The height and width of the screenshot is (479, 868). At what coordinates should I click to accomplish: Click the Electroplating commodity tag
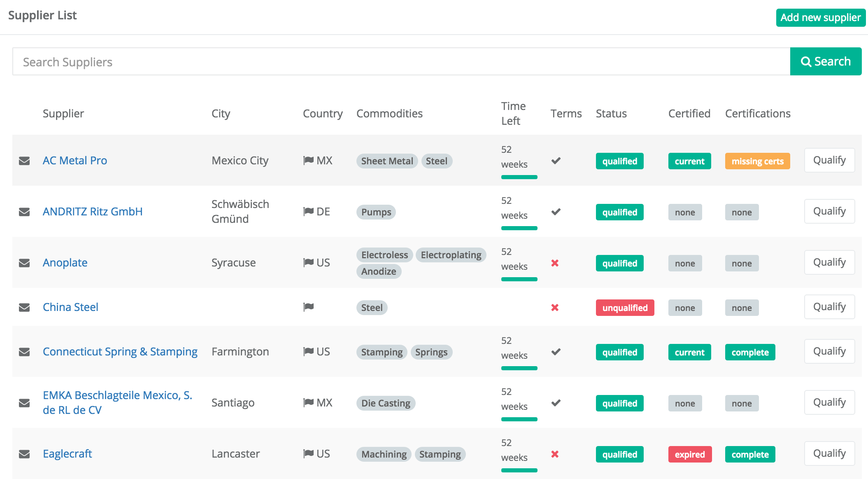click(451, 255)
